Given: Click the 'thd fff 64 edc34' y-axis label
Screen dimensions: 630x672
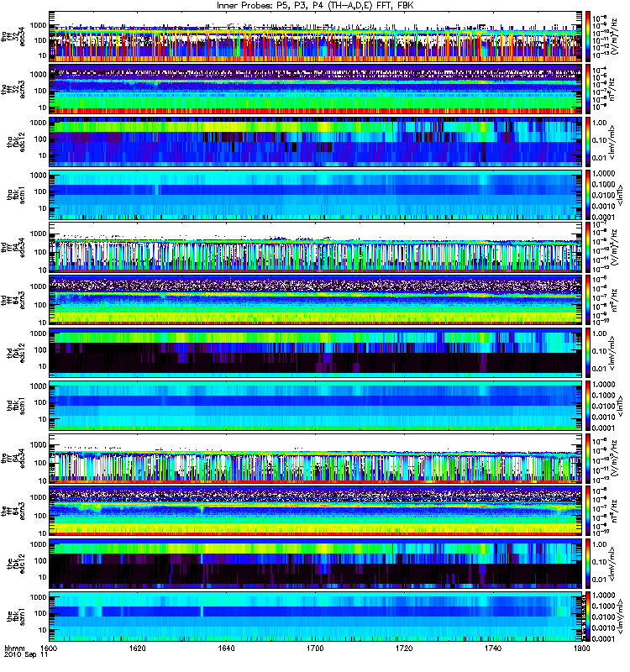Looking at the screenshot, I should pyautogui.click(x=13, y=247).
